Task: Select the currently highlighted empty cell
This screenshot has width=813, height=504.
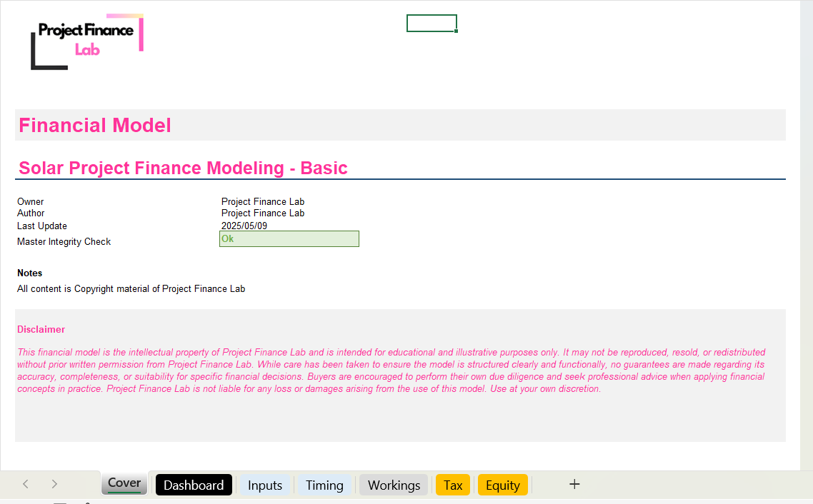Action: tap(432, 23)
